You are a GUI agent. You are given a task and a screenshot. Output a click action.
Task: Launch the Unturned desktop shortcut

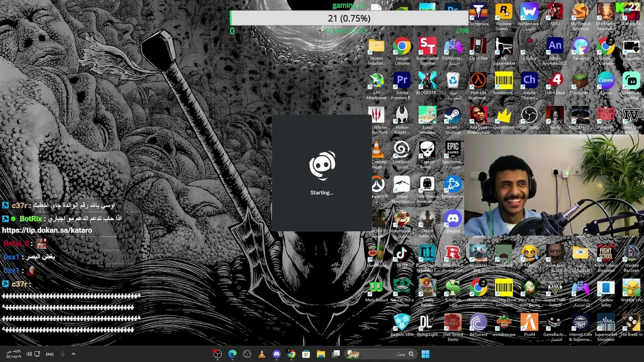(504, 256)
